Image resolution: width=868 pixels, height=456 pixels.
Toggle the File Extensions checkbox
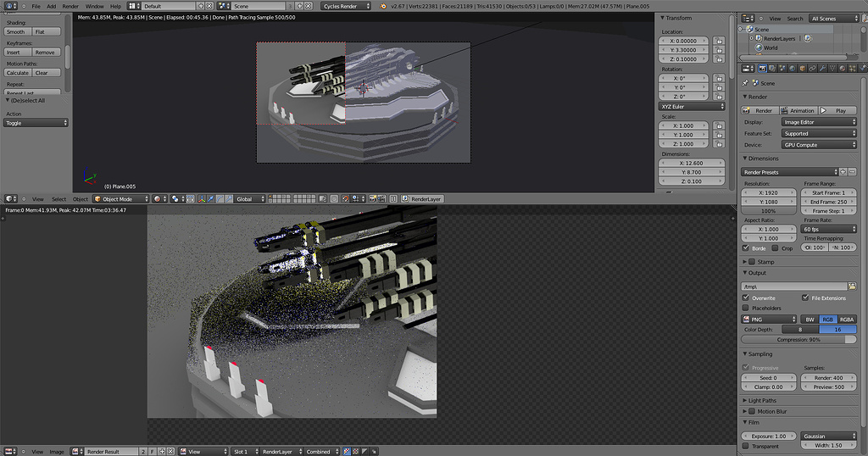805,298
